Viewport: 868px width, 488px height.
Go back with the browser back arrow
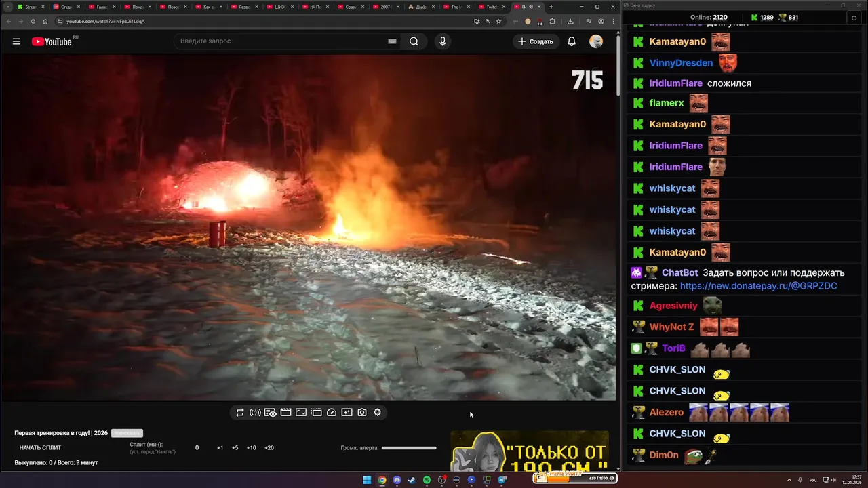[7, 21]
